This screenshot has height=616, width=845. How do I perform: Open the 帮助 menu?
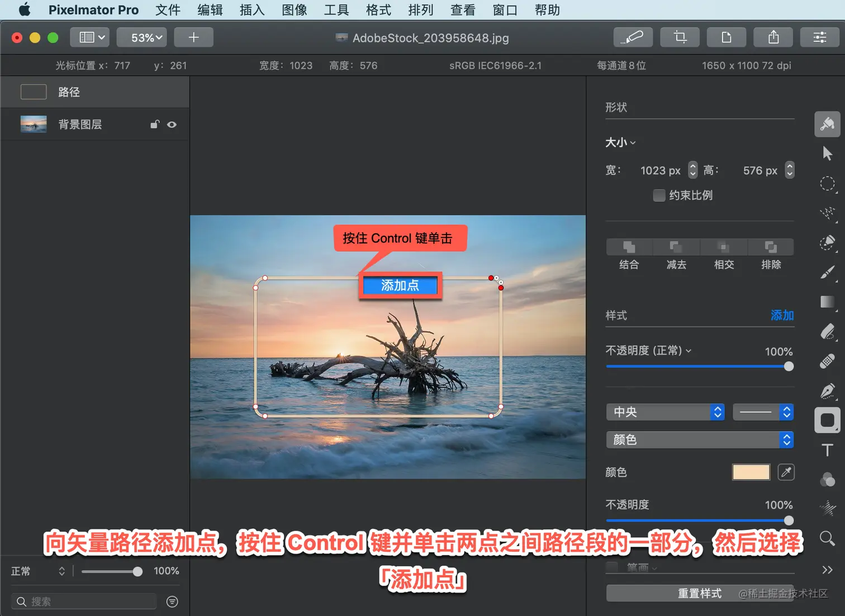click(x=547, y=9)
